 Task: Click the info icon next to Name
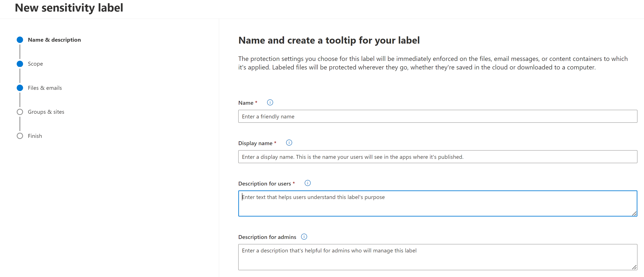pos(270,103)
